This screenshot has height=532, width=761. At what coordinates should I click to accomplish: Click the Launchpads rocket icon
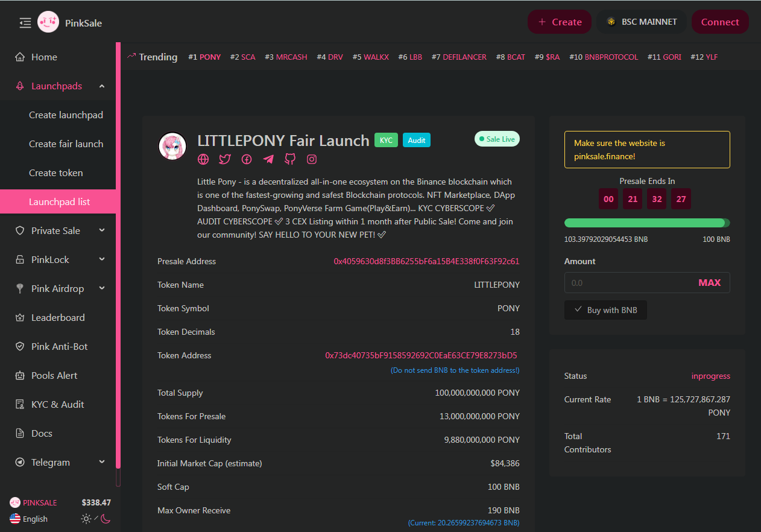coord(20,86)
